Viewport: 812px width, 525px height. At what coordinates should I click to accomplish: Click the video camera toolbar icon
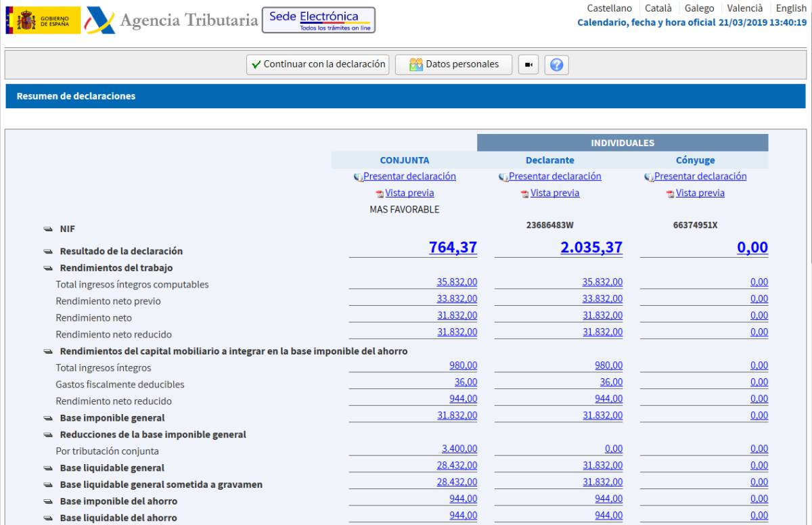(x=528, y=64)
